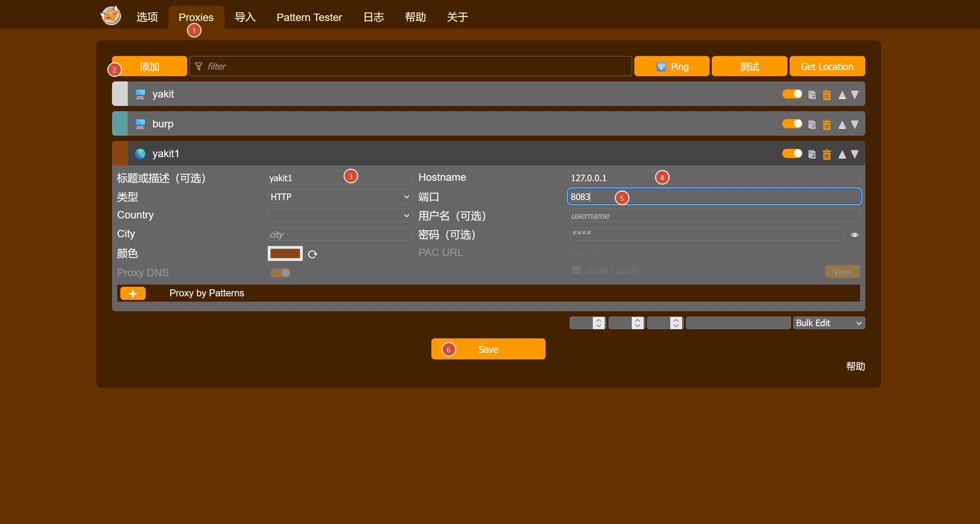Viewport: 980px width, 524px height.
Task: Move yakit1 proxy up with arrow
Action: click(x=842, y=154)
